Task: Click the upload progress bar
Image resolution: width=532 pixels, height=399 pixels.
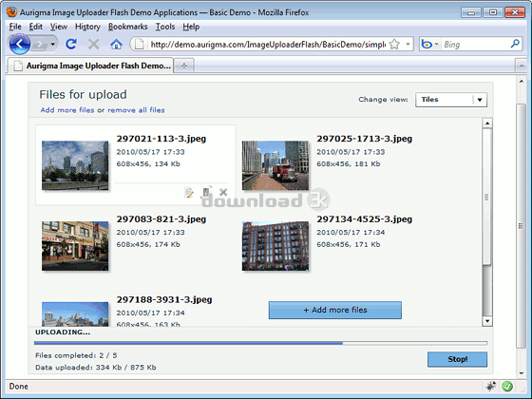Action: pyautogui.click(x=260, y=343)
